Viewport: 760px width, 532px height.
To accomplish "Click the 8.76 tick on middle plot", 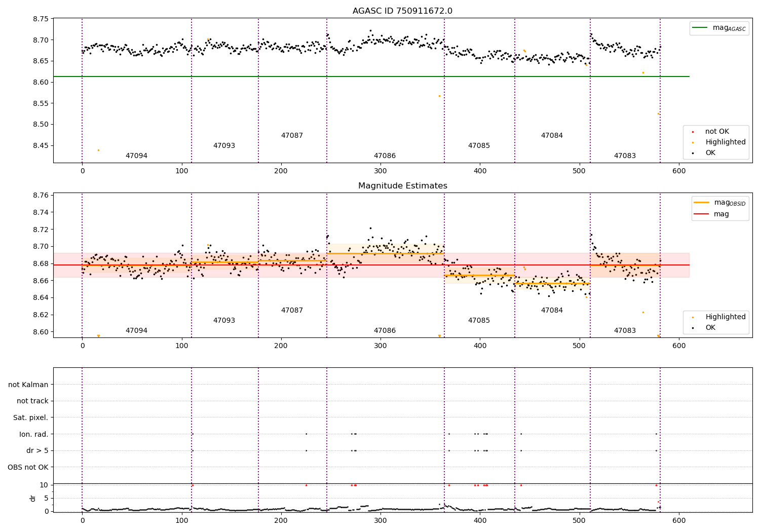I will pyautogui.click(x=41, y=196).
